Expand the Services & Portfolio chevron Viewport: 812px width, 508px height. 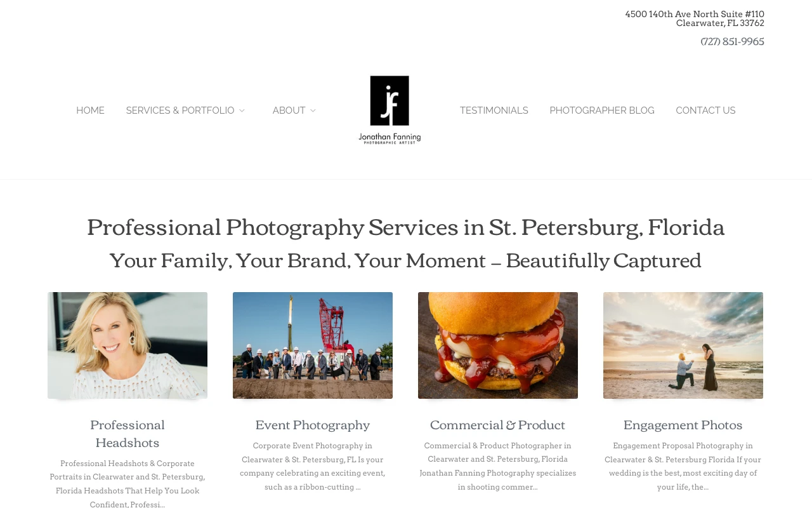tap(242, 110)
